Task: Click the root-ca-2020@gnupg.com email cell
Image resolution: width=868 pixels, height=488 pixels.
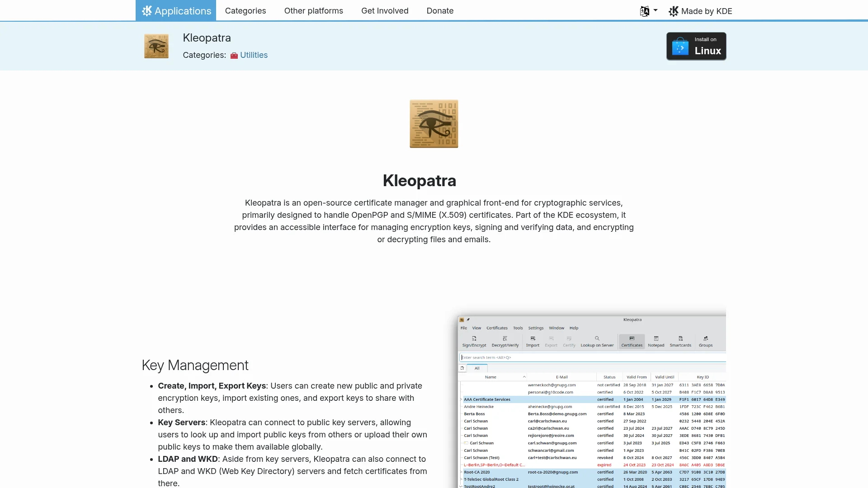Action: [552, 472]
